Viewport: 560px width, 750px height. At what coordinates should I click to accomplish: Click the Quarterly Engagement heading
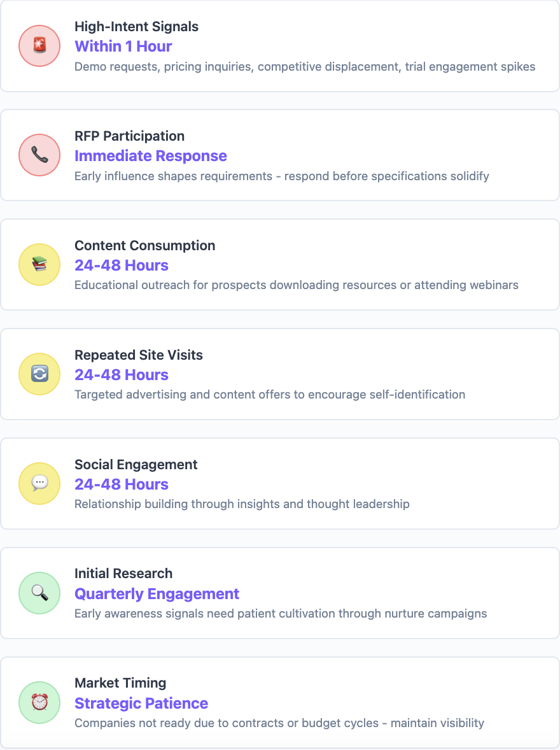pos(157,594)
